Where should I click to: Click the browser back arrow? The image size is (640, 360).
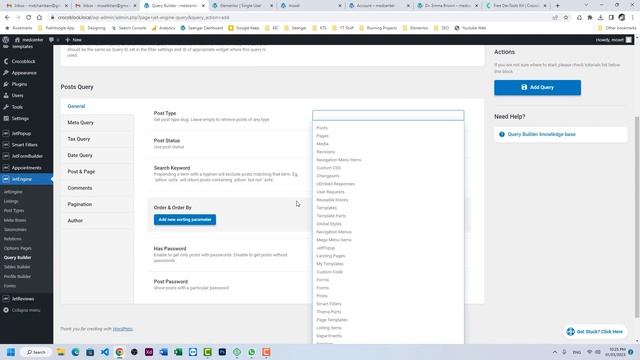7,18
